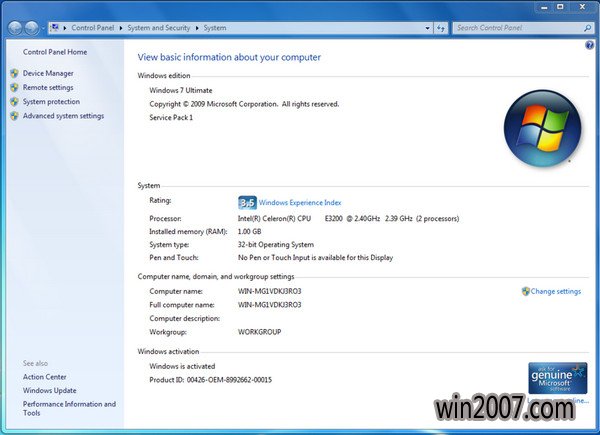
Task: Click the refresh button beside address bar
Action: tap(441, 28)
